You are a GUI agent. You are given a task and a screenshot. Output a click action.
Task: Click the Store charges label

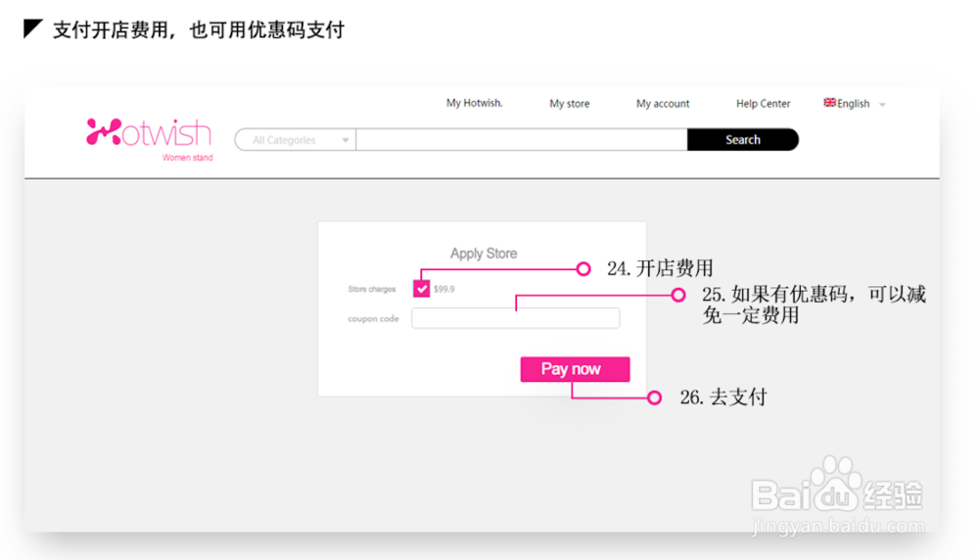(x=372, y=289)
